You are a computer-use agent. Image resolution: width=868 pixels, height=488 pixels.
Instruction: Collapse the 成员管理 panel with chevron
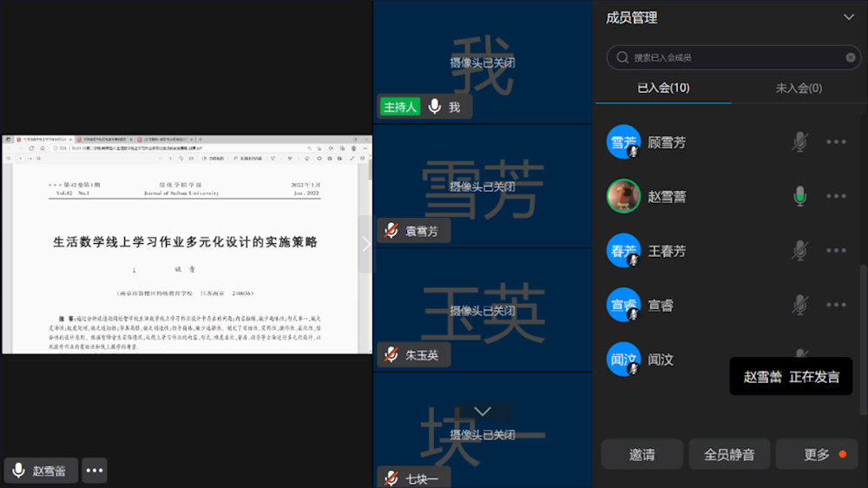(x=848, y=17)
